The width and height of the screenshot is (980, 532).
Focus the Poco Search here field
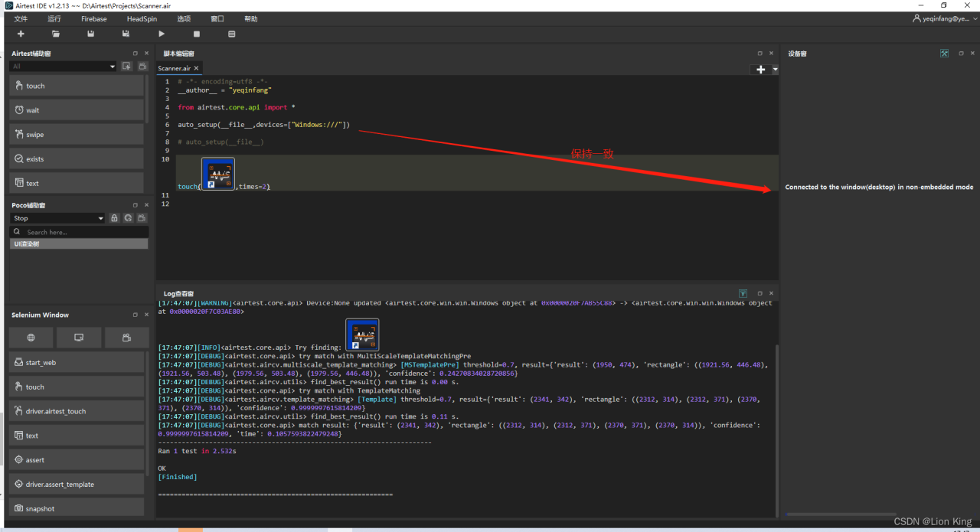80,232
